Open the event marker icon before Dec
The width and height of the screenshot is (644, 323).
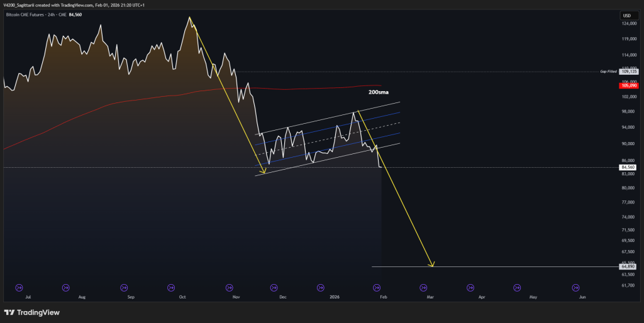click(274, 287)
